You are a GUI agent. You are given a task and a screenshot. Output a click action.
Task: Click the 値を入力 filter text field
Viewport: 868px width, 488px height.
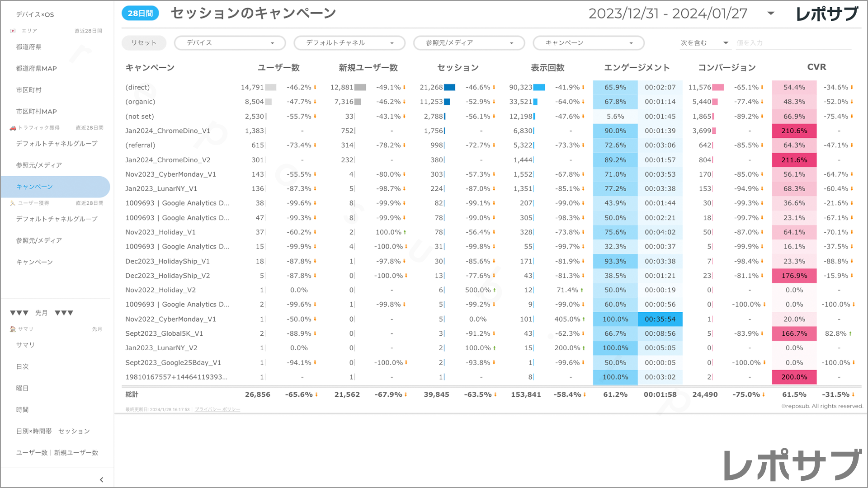(x=793, y=43)
